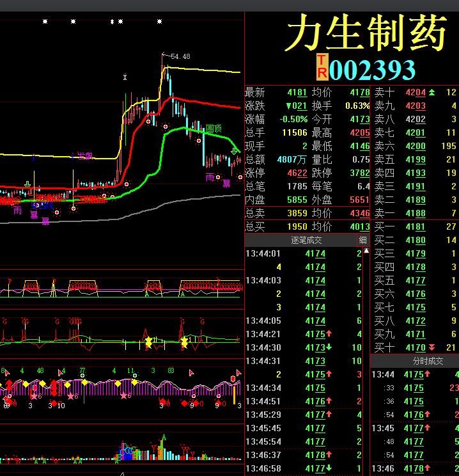Viewport: 459px width, 476px height.
Task: Click 跌停 limit-down price 3782
Action: click(x=359, y=173)
